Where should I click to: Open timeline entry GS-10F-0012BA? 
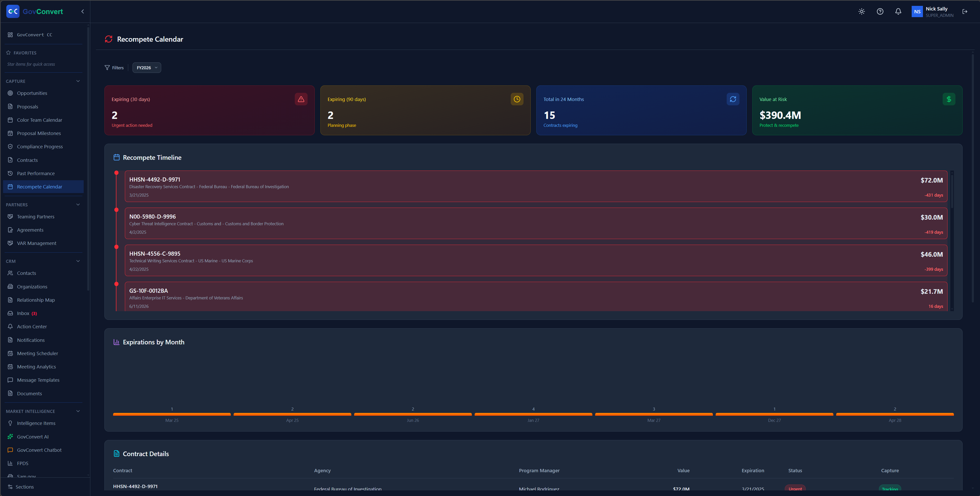point(536,297)
